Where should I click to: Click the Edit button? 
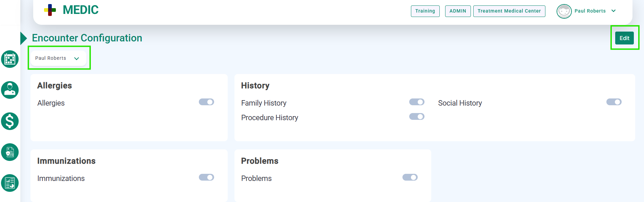click(x=624, y=38)
